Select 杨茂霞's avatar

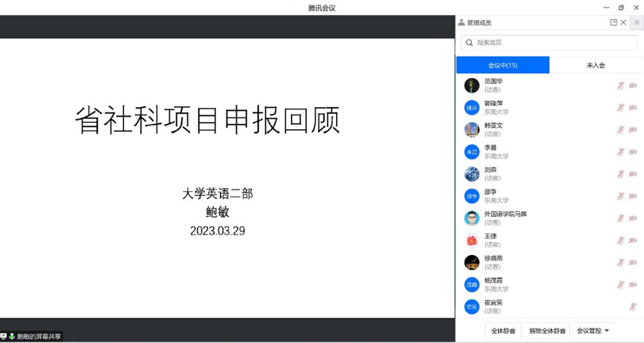[472, 285]
